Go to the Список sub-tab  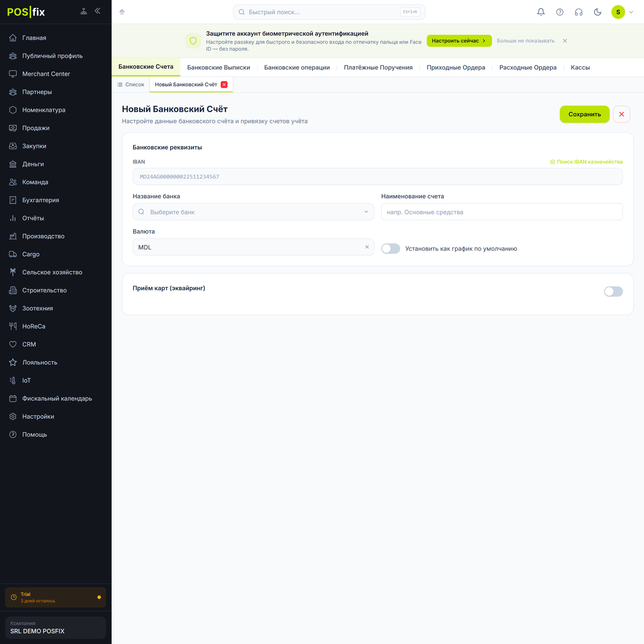(131, 85)
